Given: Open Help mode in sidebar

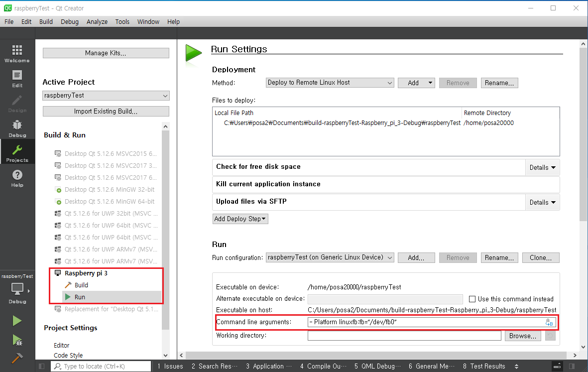Looking at the screenshot, I should click(17, 178).
